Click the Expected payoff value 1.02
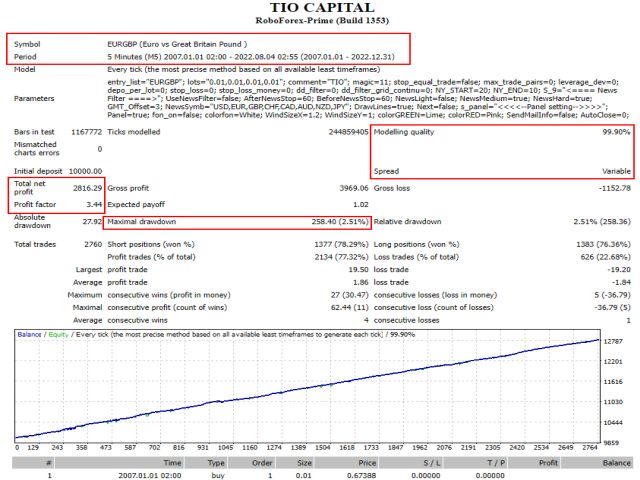This screenshot has height=480, width=640. [x=360, y=204]
